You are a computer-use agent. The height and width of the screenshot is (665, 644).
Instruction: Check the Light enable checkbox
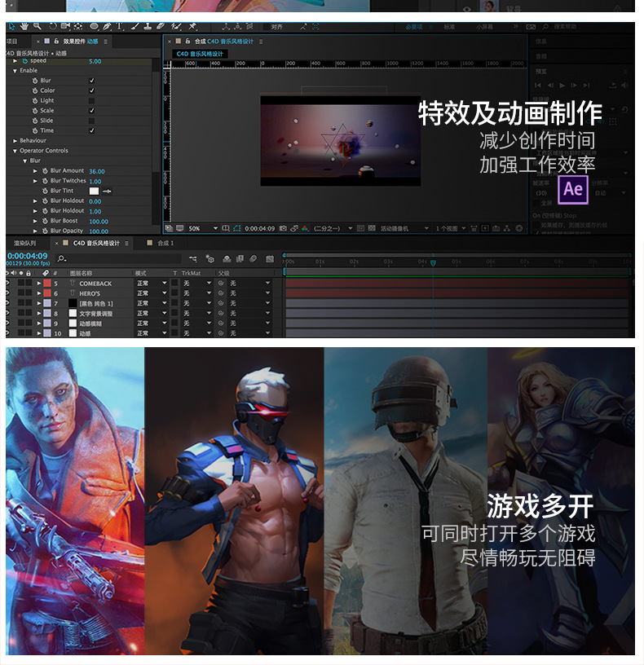pos(91,100)
